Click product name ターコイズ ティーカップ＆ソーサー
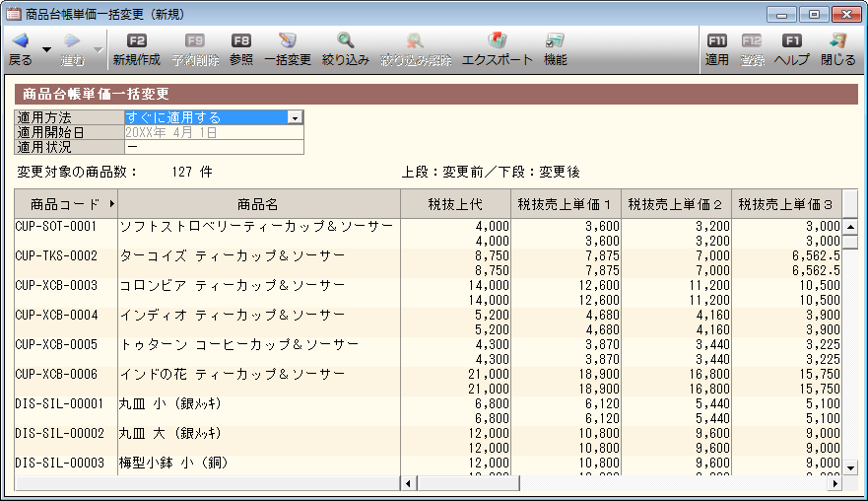This screenshot has height=501, width=868. point(233,255)
